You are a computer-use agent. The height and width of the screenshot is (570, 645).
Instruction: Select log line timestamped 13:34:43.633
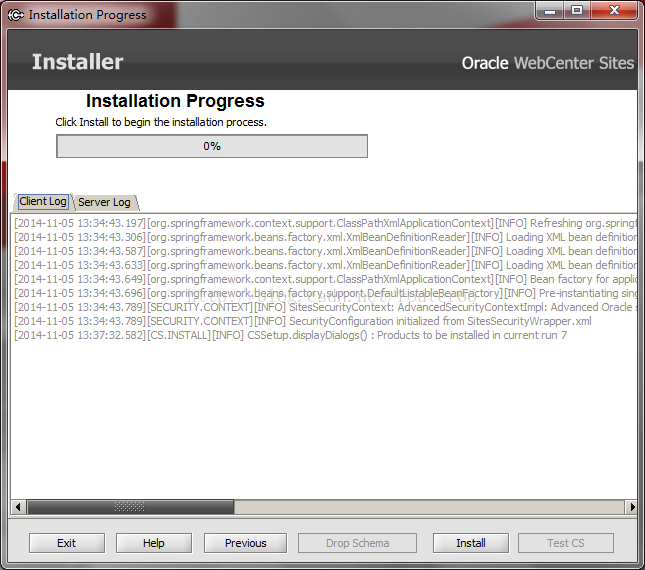[x=325, y=265]
